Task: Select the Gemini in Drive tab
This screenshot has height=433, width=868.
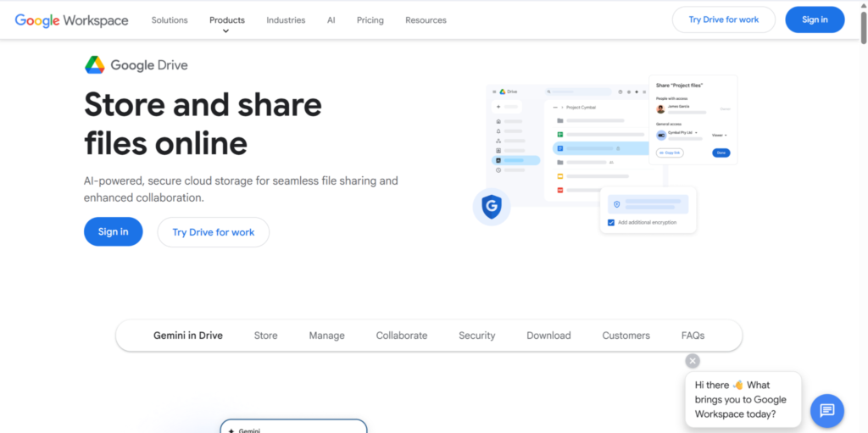Action: tap(188, 336)
